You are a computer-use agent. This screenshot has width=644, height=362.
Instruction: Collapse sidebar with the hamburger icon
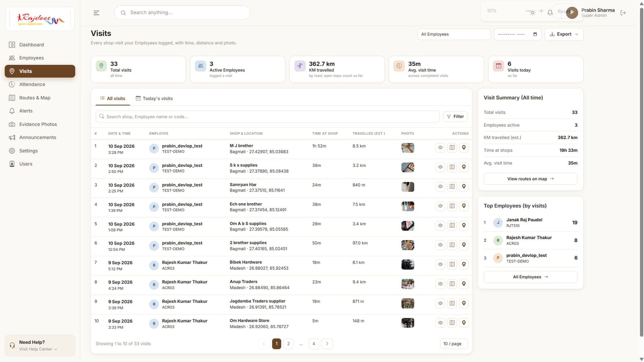click(x=96, y=13)
